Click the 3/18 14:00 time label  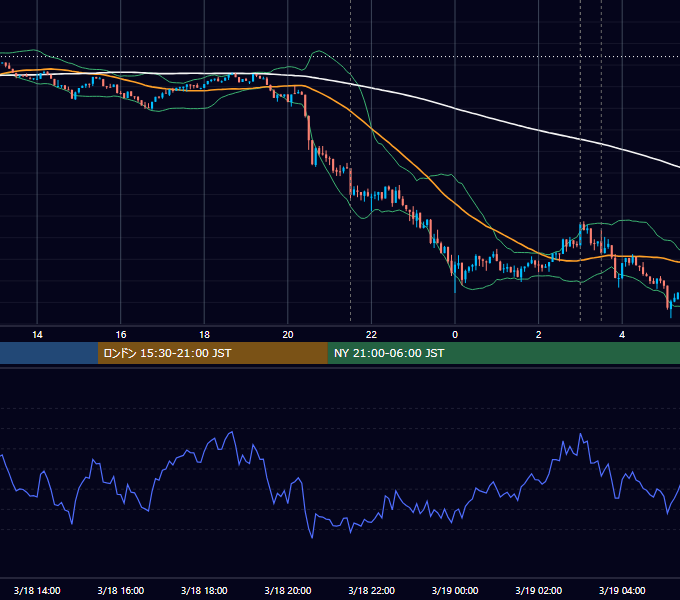pos(37,590)
